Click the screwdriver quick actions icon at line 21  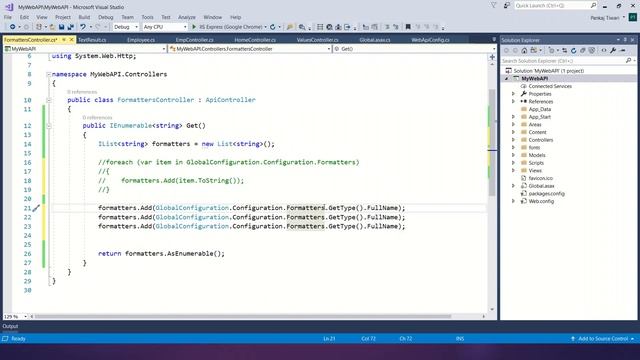36,208
